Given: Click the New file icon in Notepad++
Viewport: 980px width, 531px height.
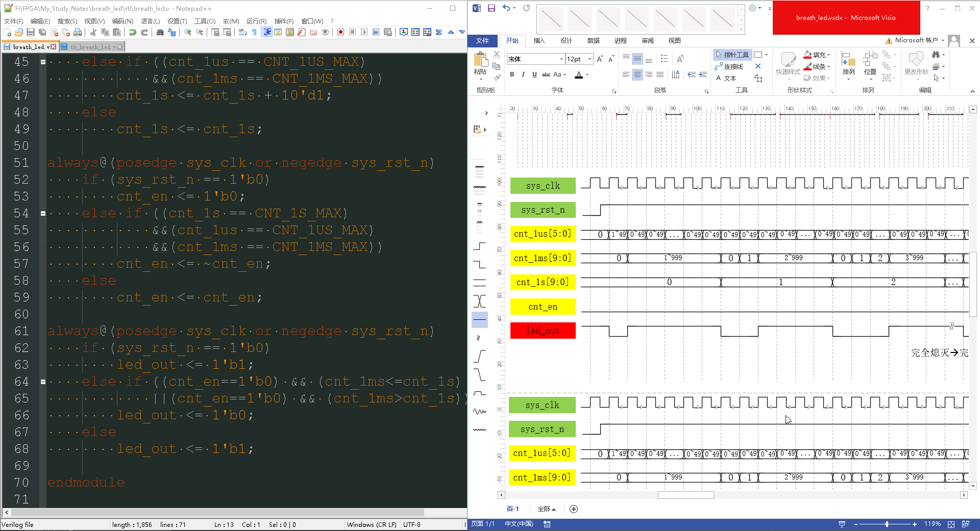Looking at the screenshot, I should pyautogui.click(x=7, y=32).
